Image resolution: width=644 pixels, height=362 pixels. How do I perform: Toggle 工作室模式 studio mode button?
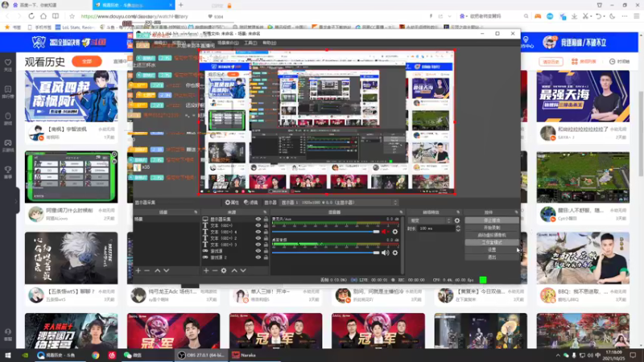click(x=492, y=243)
